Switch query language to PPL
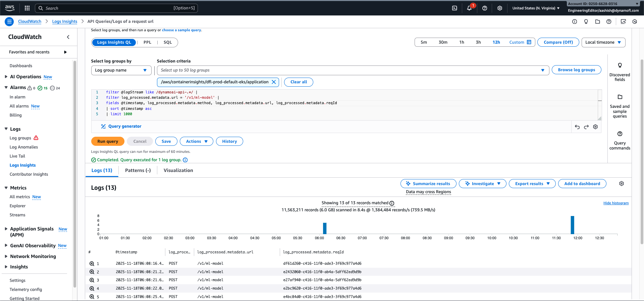644x301 pixels. [x=147, y=42]
